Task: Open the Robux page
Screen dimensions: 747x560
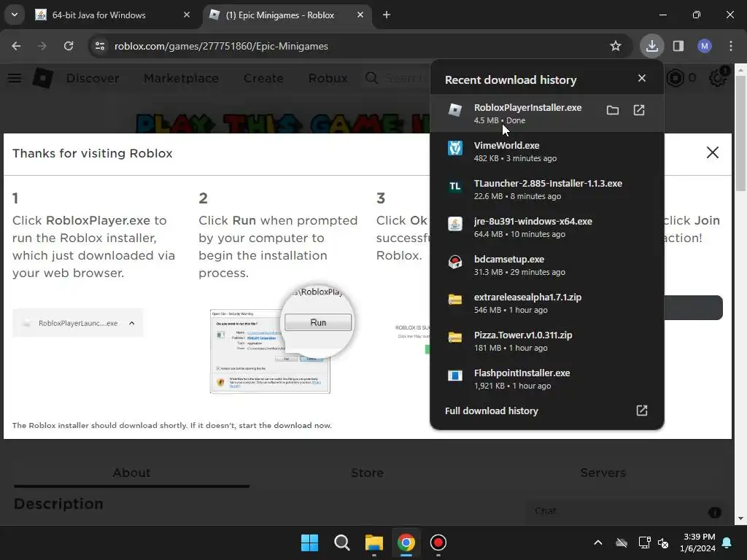Action: coord(328,78)
